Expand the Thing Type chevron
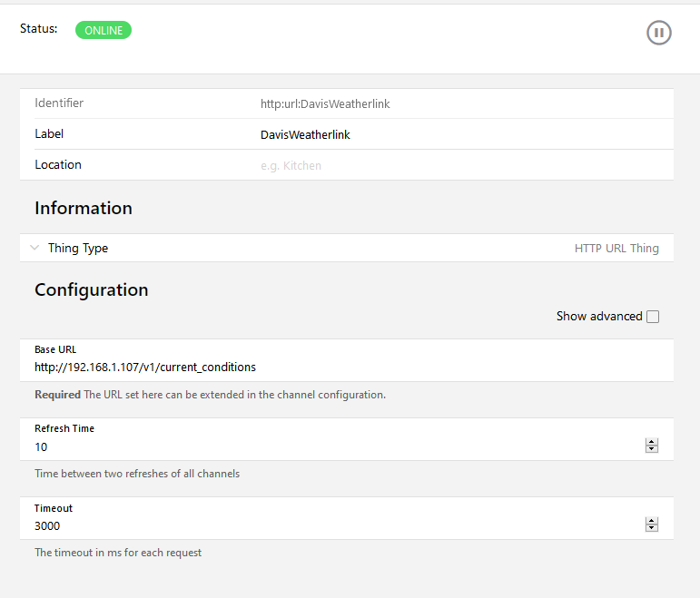Viewport: 700px width, 598px height. 35,248
